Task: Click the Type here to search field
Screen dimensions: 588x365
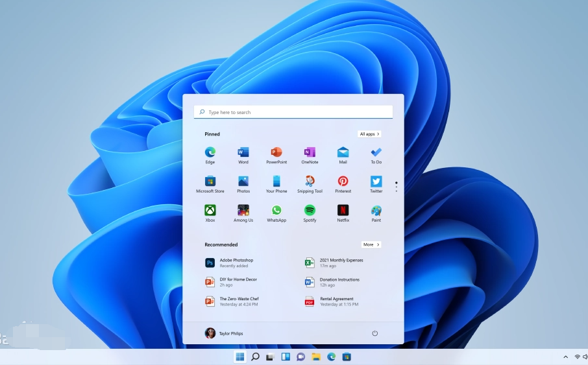Action: [x=293, y=112]
